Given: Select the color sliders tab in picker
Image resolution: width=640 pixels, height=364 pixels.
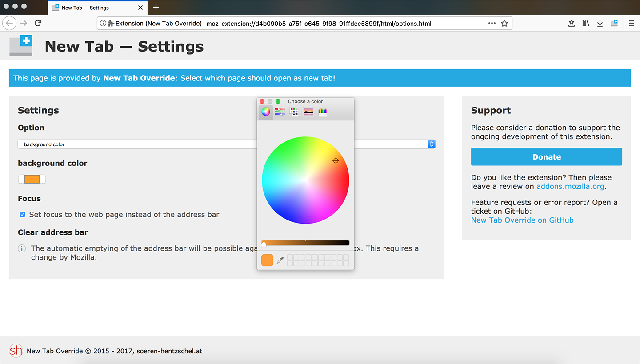Looking at the screenshot, I should coord(280,112).
